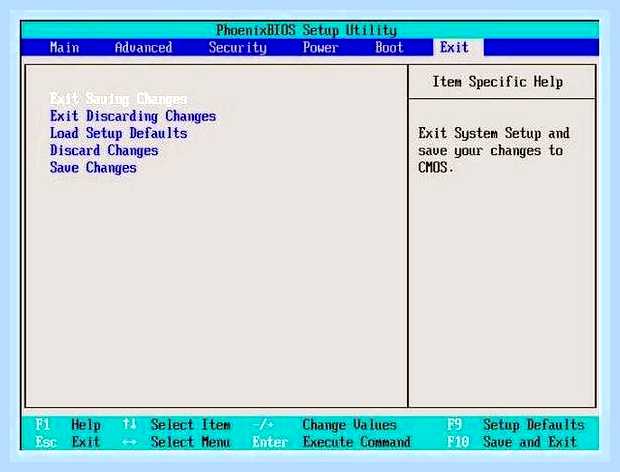The image size is (620, 472).
Task: Choose Exit Discarding Changes
Action: [x=133, y=116]
